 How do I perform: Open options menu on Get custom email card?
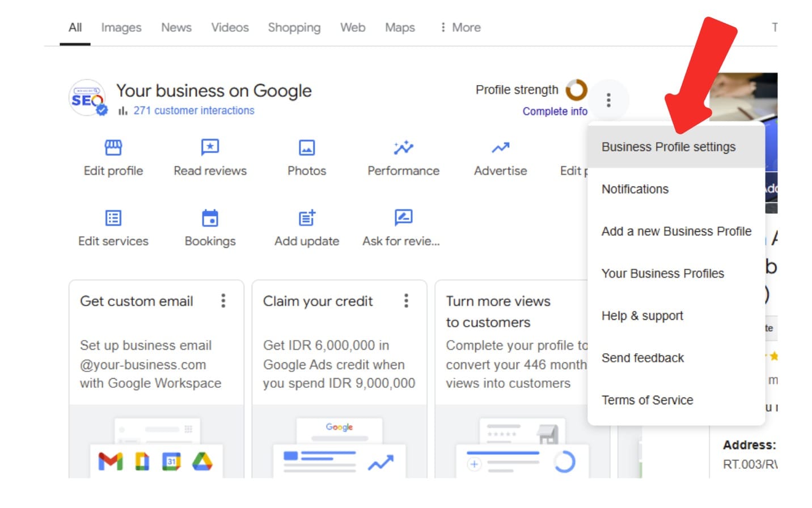point(223,300)
